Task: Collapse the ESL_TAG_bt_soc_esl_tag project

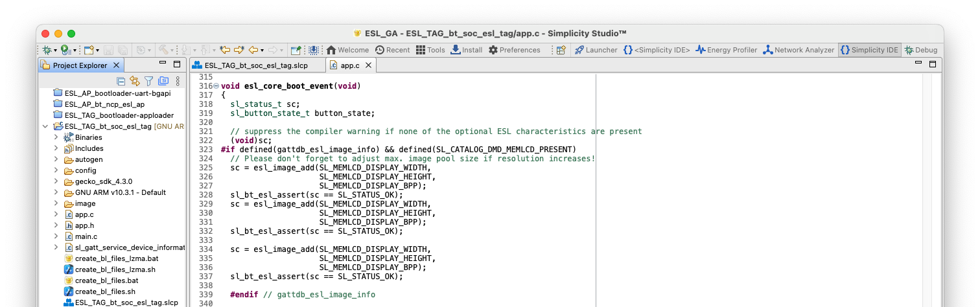Action: pos(45,126)
